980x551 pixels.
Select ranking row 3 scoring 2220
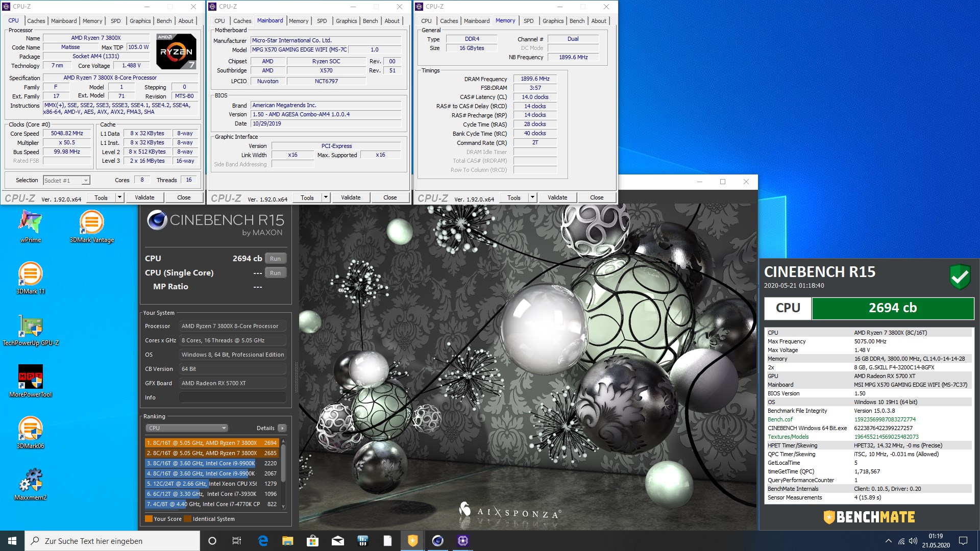pyautogui.click(x=212, y=463)
